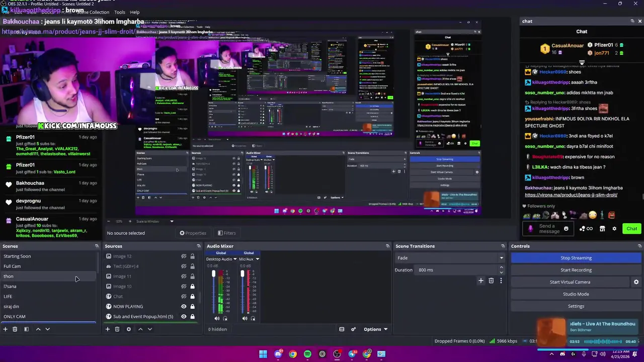Unlock the Chat source
The height and width of the screenshot is (362, 644).
192,297
